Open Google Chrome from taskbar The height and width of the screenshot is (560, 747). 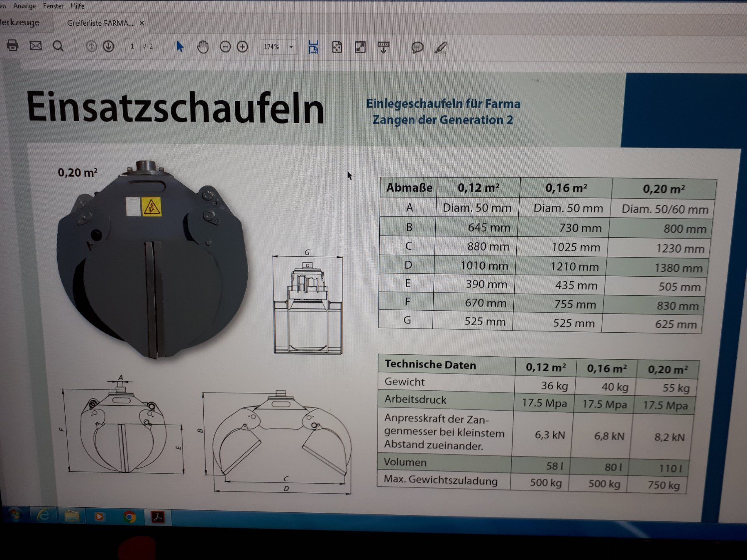pos(129,517)
